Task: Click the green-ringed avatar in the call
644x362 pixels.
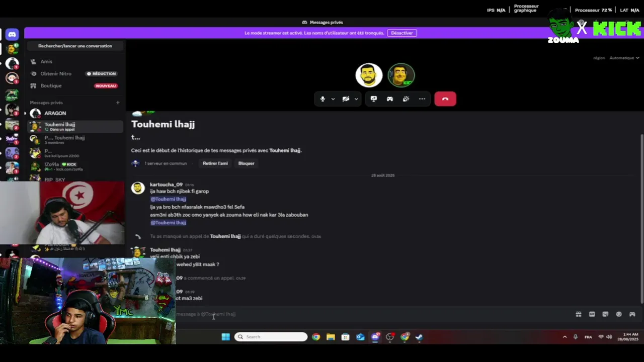Action: click(x=401, y=75)
